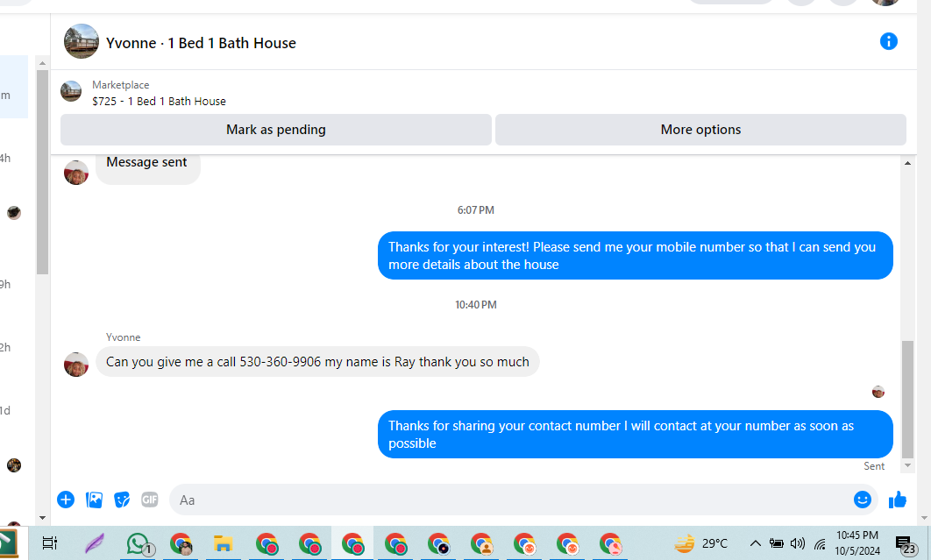Mark the listing as pending
This screenshot has height=560, width=931.
[276, 130]
